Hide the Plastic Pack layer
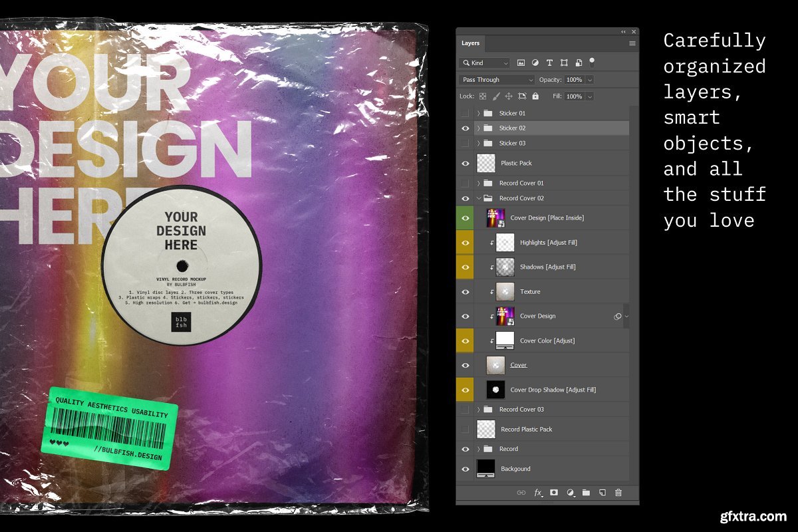The height and width of the screenshot is (532, 798). tap(465, 163)
